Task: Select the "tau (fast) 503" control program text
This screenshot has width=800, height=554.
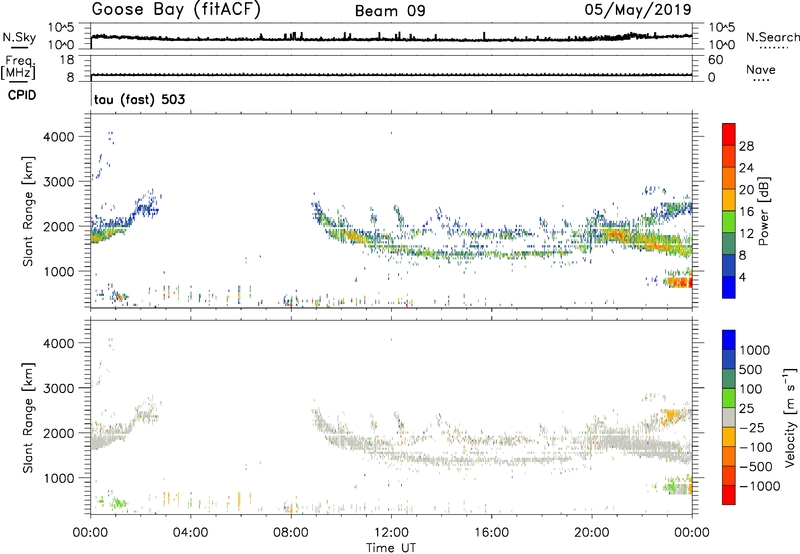Action: click(x=139, y=99)
